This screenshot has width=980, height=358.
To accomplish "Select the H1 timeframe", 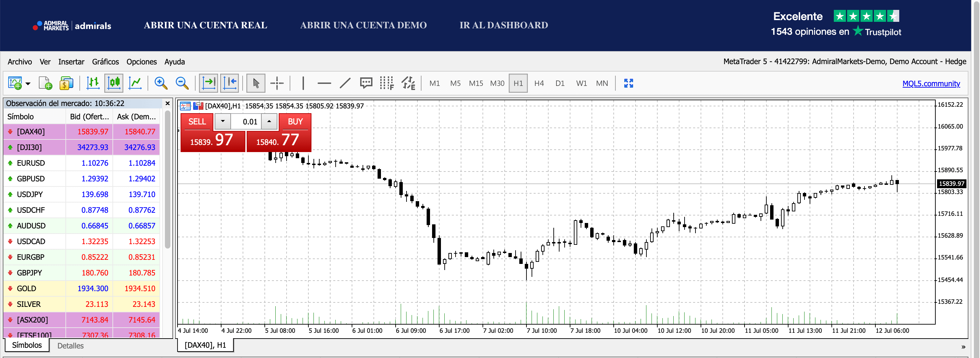I will coord(518,83).
